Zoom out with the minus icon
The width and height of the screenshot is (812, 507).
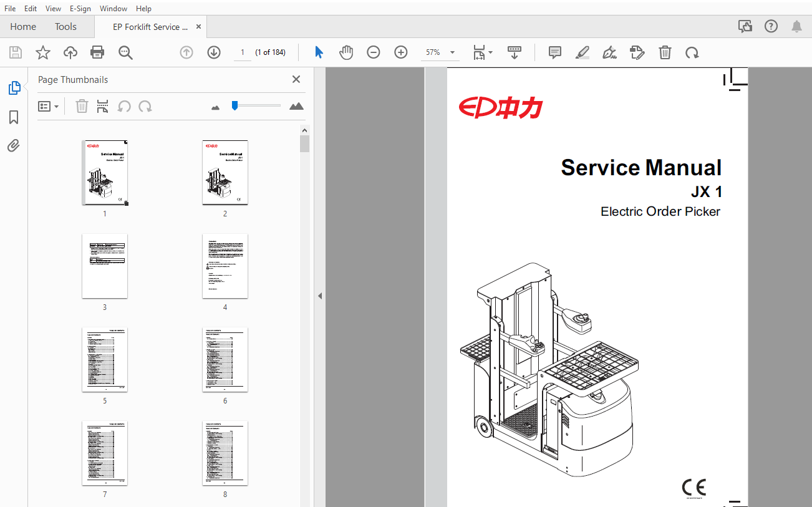point(374,52)
